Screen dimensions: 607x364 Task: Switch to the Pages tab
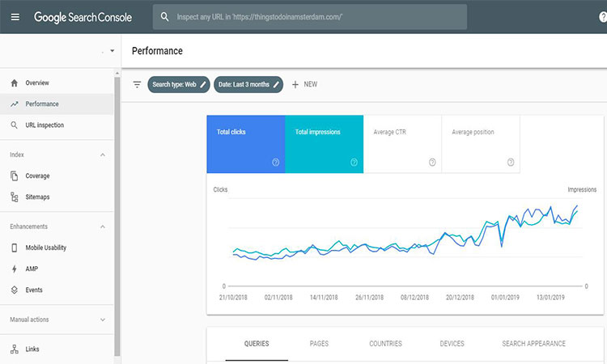(319, 344)
